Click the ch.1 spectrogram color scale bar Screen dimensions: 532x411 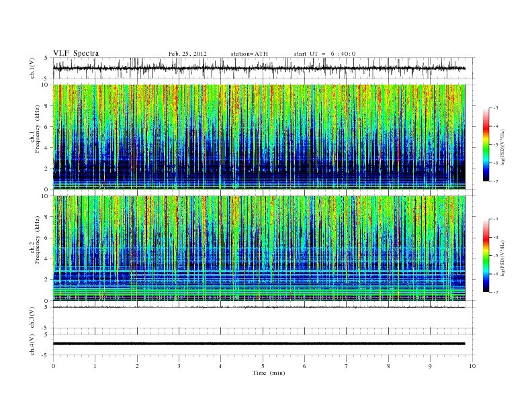pos(486,144)
